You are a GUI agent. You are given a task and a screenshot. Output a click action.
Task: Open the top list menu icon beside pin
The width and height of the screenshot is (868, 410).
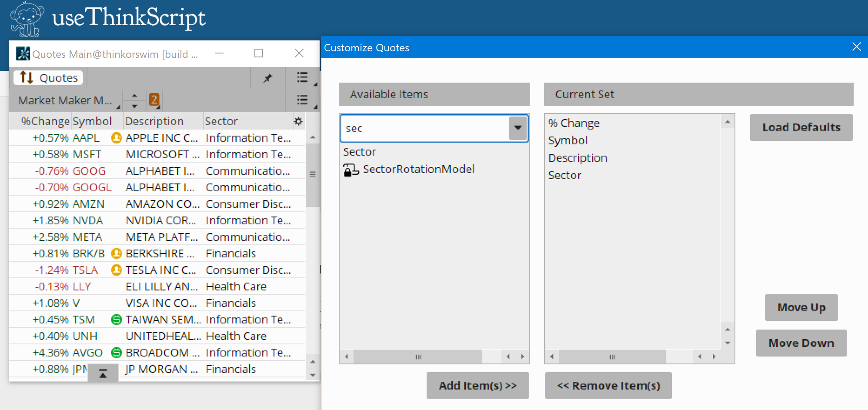click(x=302, y=78)
